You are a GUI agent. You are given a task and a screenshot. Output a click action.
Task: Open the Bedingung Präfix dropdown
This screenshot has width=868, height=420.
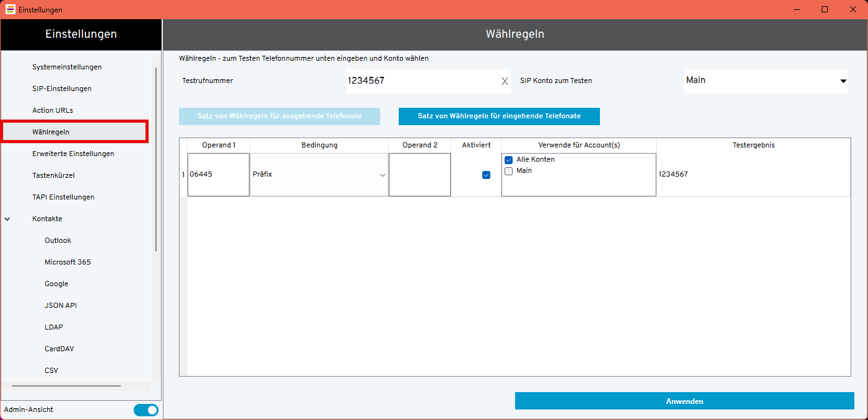[x=382, y=175]
